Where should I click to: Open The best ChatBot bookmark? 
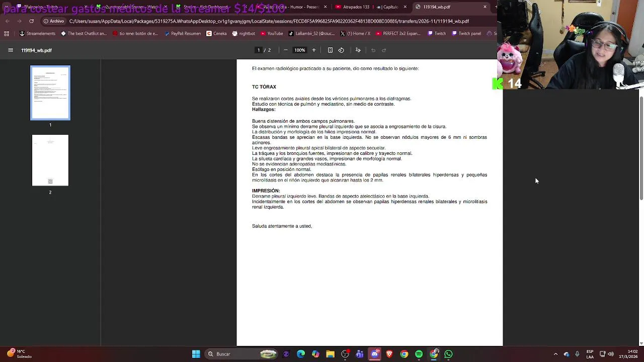pyautogui.click(x=84, y=34)
